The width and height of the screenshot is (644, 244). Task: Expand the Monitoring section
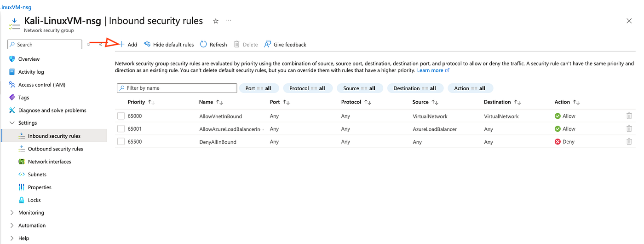click(12, 213)
